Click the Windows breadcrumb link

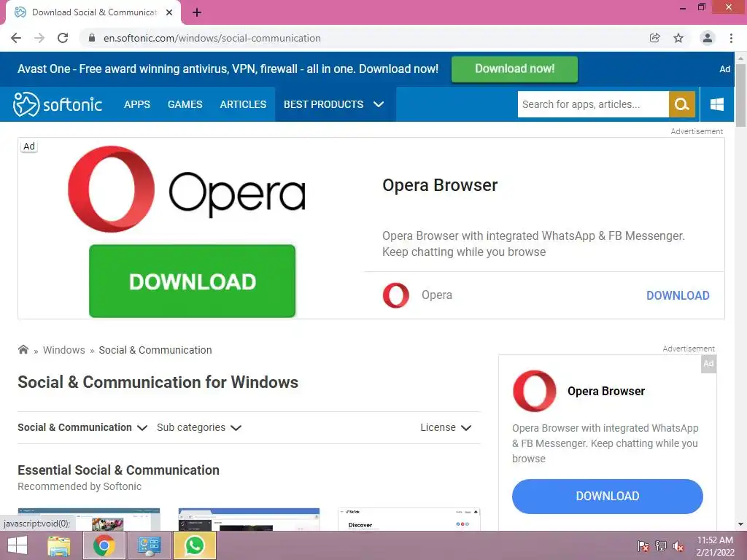click(64, 350)
